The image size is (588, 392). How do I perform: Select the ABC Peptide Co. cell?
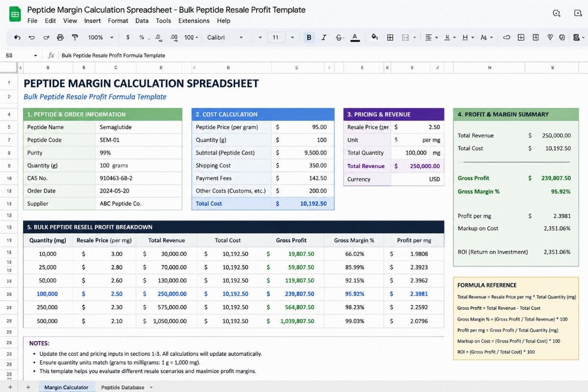(x=139, y=203)
